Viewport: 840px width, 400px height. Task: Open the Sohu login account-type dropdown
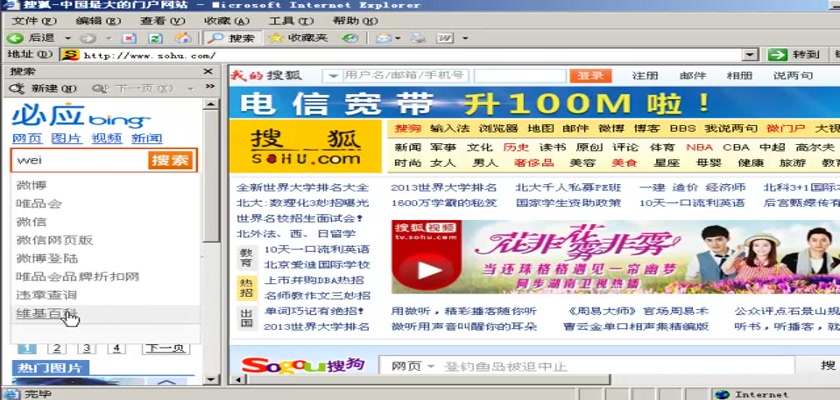(x=333, y=76)
